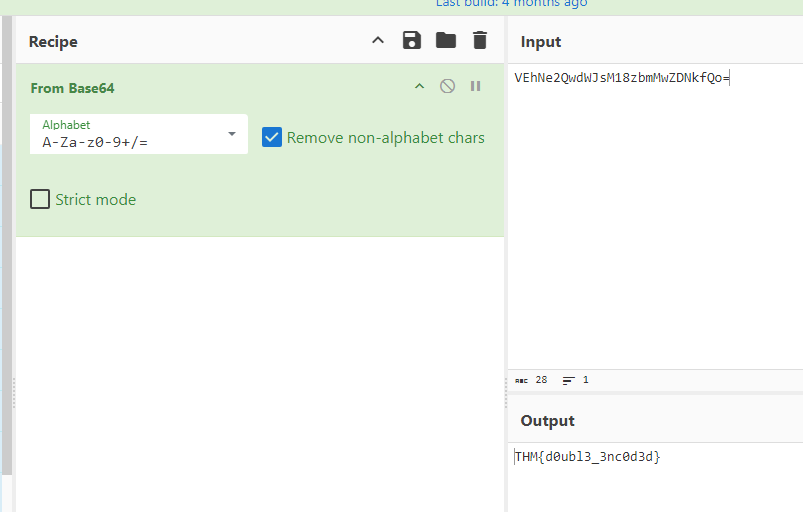Click into the Input text containing the Base64 string

pos(622,78)
